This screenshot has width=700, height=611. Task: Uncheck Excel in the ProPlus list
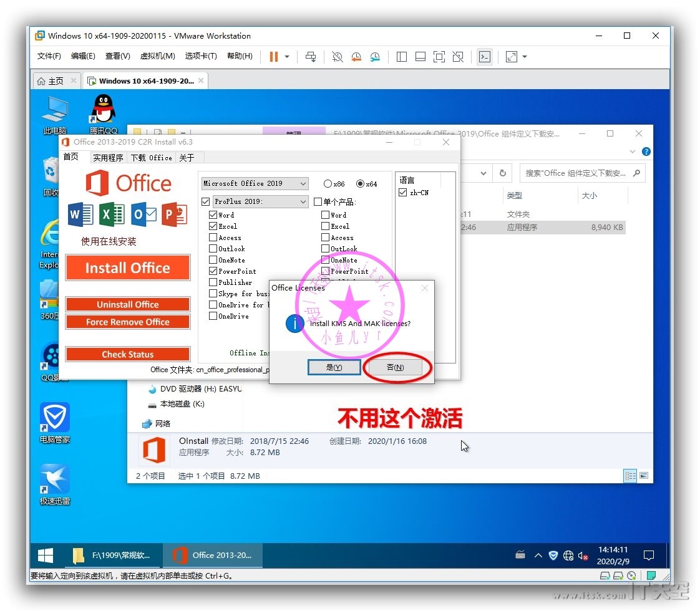pyautogui.click(x=213, y=226)
